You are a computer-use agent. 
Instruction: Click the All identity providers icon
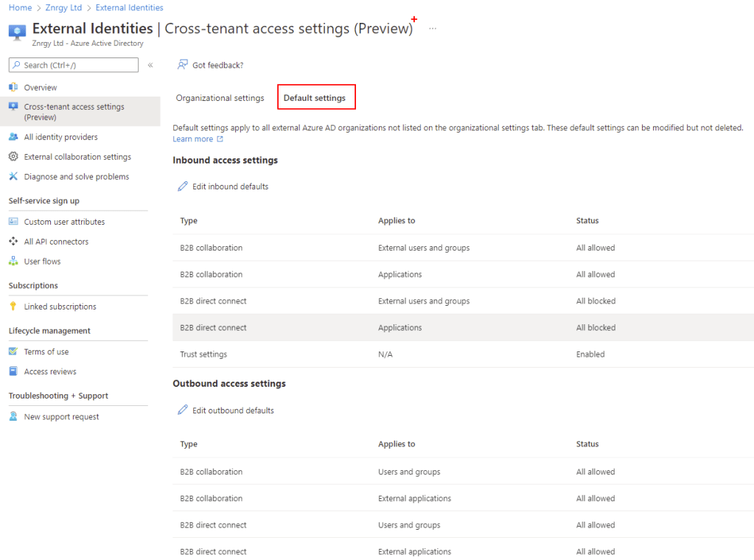click(13, 137)
